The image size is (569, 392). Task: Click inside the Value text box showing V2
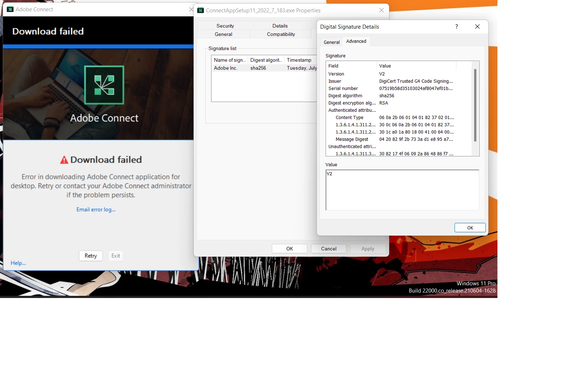(x=402, y=190)
